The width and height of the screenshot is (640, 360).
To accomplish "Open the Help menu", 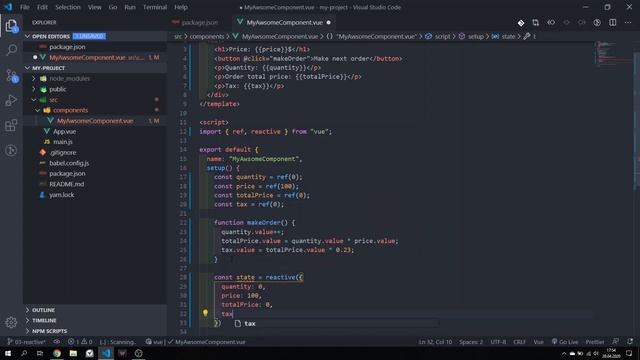I will [x=181, y=7].
